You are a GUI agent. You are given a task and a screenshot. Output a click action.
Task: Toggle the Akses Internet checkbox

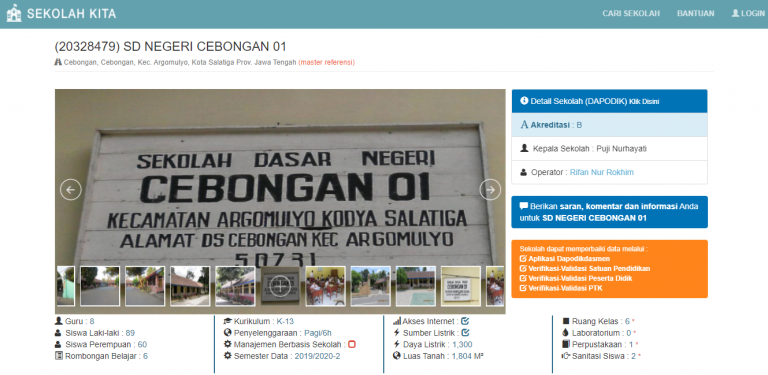[465, 321]
